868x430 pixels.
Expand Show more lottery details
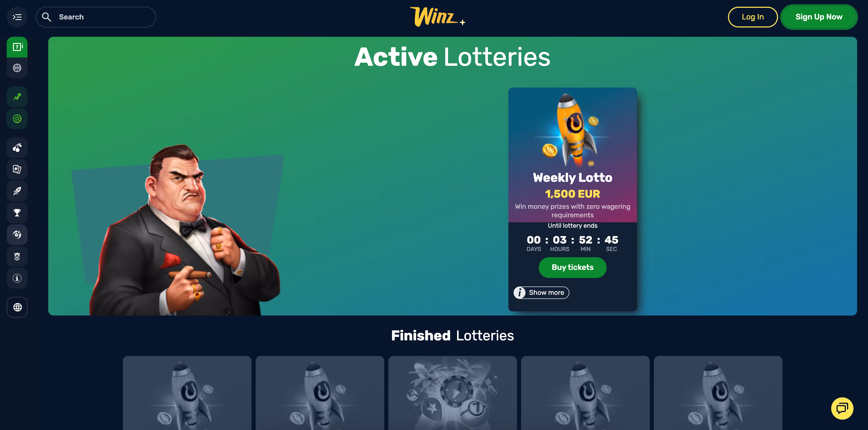point(541,293)
